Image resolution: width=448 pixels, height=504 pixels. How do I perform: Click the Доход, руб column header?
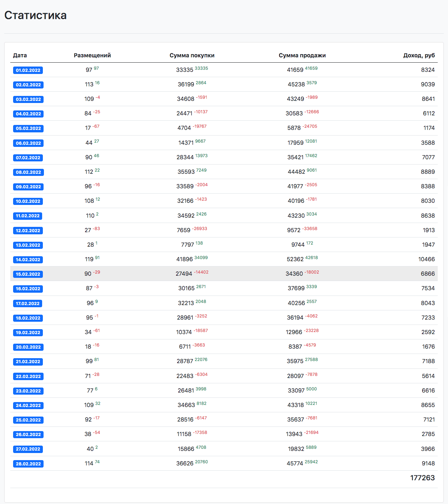pyautogui.click(x=419, y=55)
